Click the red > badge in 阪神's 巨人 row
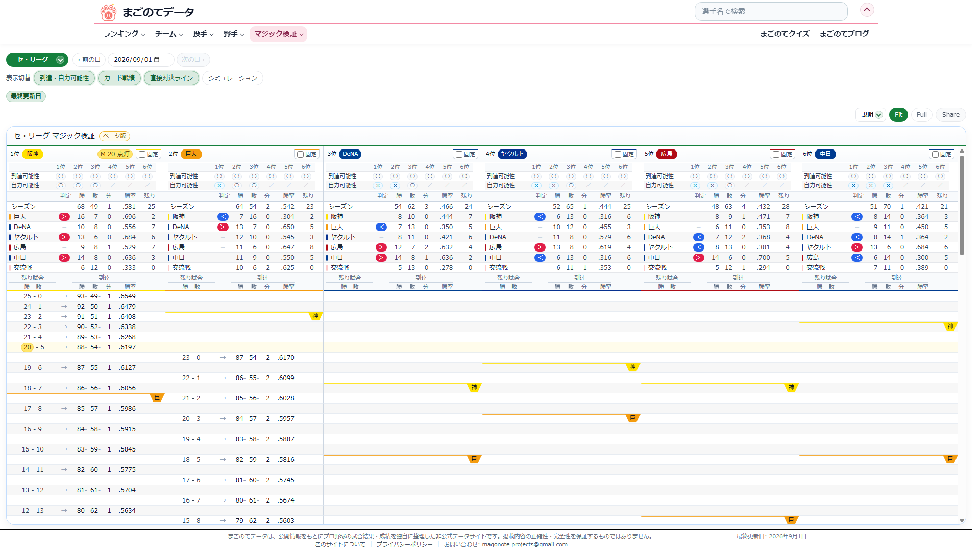Screen dimensions: 980x551 64,217
